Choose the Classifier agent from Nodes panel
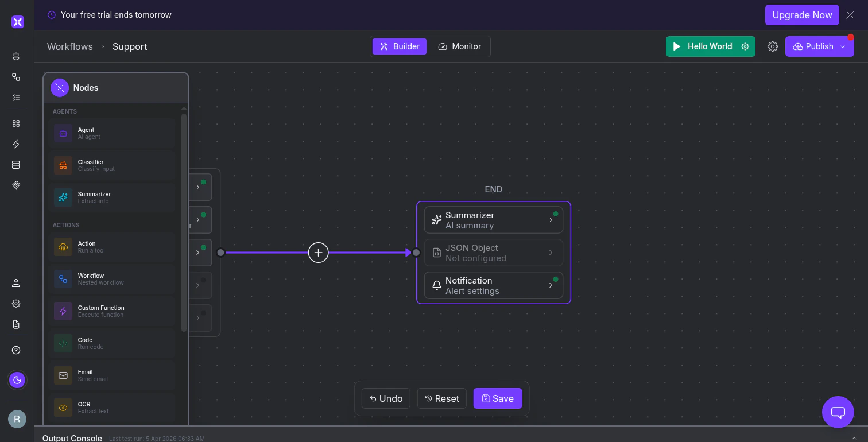The height and width of the screenshot is (442, 868). click(x=111, y=165)
